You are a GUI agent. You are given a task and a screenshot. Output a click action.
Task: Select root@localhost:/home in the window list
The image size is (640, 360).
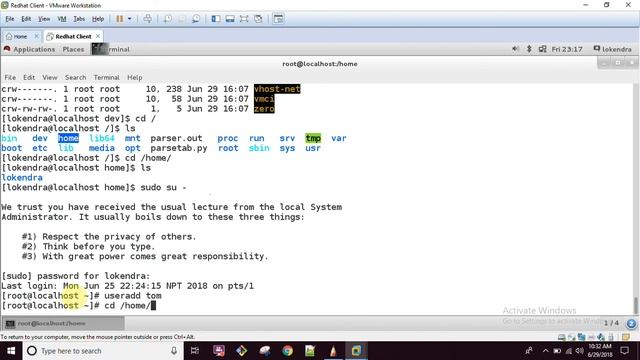(x=63, y=323)
